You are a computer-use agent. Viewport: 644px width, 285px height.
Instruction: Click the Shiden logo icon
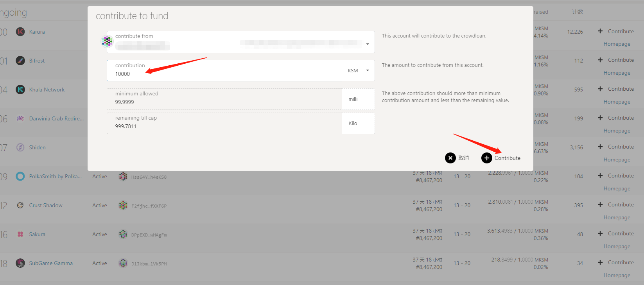click(20, 147)
